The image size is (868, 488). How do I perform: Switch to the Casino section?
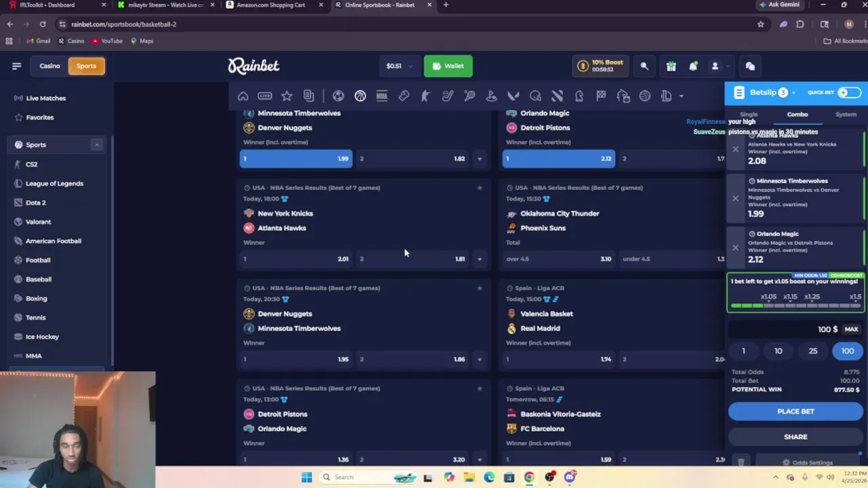pos(50,66)
